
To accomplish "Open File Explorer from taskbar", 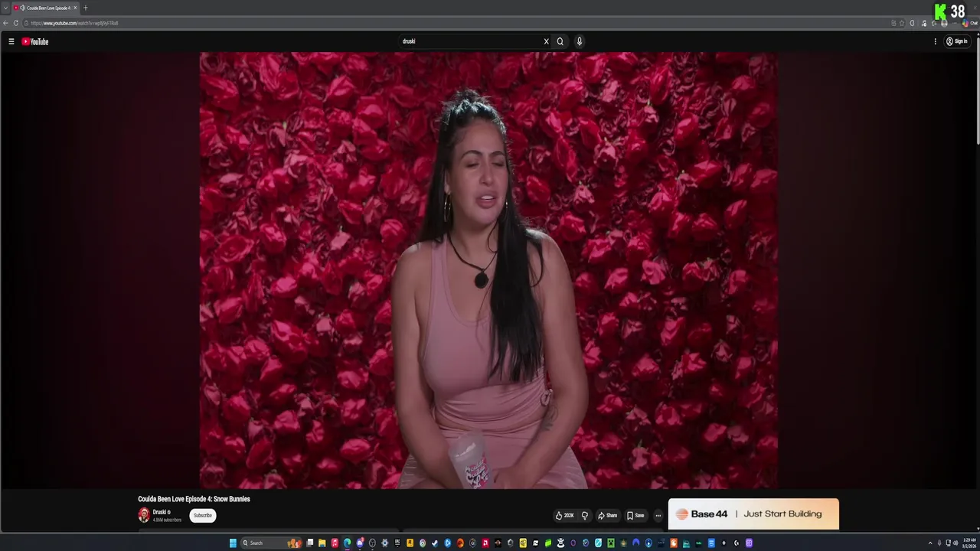I will tap(322, 543).
